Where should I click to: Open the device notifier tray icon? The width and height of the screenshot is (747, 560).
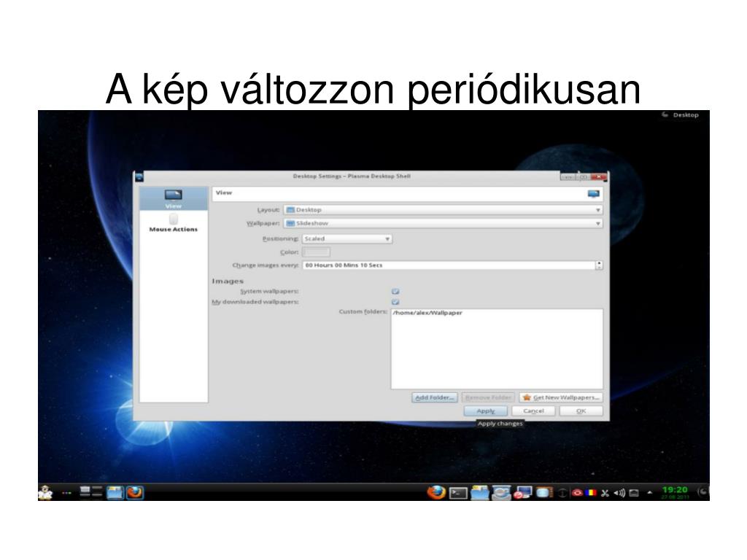pos(634,494)
